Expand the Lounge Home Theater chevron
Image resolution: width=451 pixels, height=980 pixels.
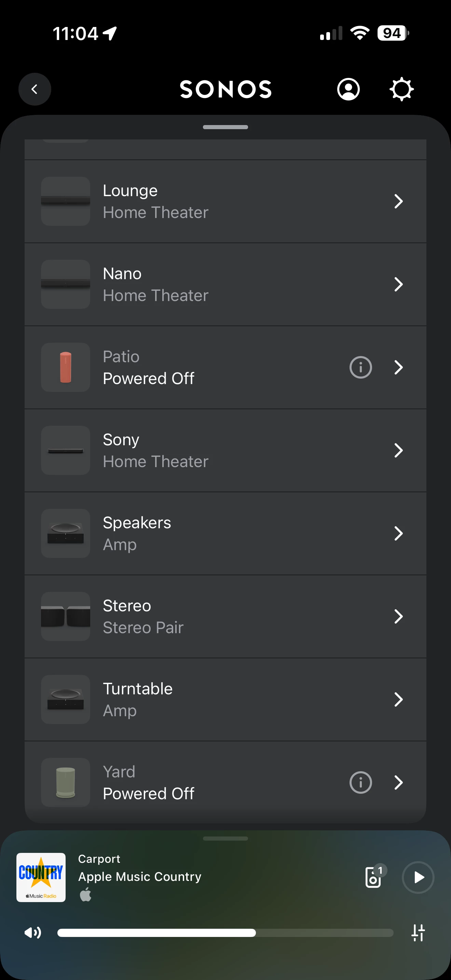[398, 201]
